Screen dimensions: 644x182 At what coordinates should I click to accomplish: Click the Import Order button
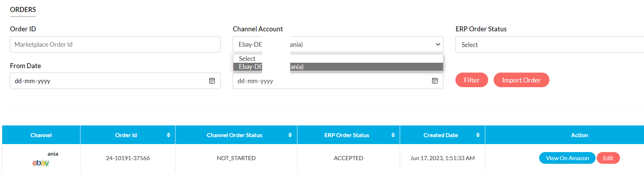pos(521,80)
